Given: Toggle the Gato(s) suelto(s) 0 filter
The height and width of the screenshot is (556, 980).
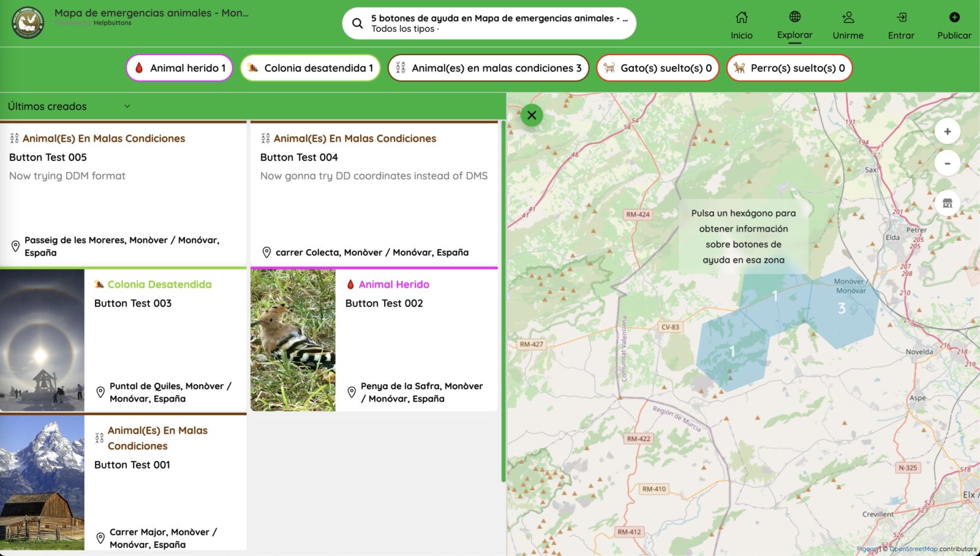Looking at the screenshot, I should click(657, 68).
